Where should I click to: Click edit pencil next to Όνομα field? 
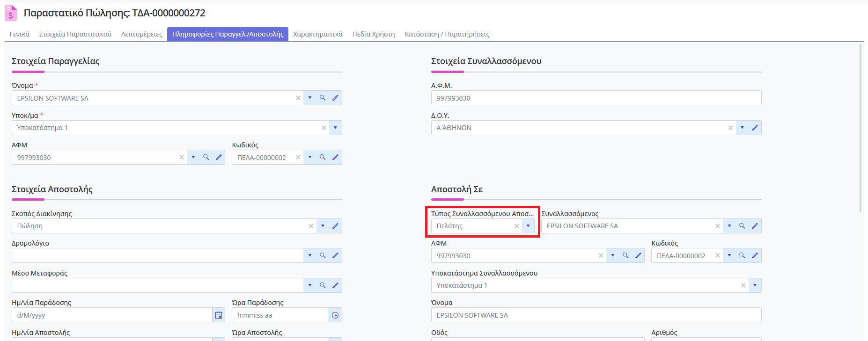pyautogui.click(x=335, y=98)
